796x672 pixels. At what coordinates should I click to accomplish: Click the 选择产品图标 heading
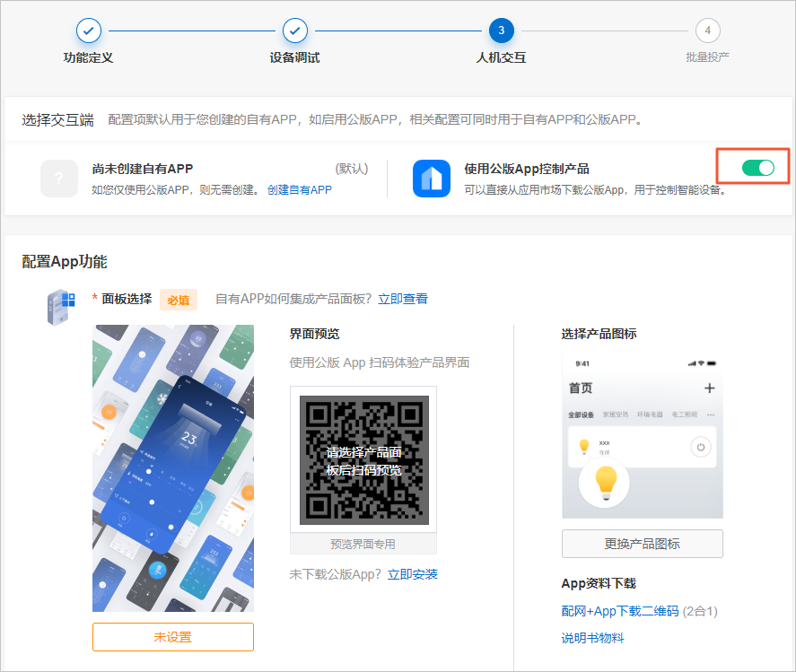click(x=599, y=334)
